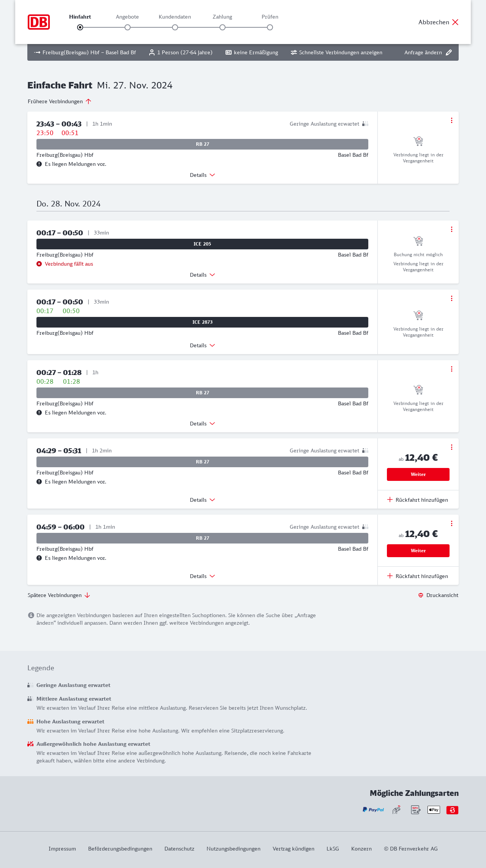The image size is (486, 868).
Task: Click the Druckansicht printer icon
Action: click(421, 595)
